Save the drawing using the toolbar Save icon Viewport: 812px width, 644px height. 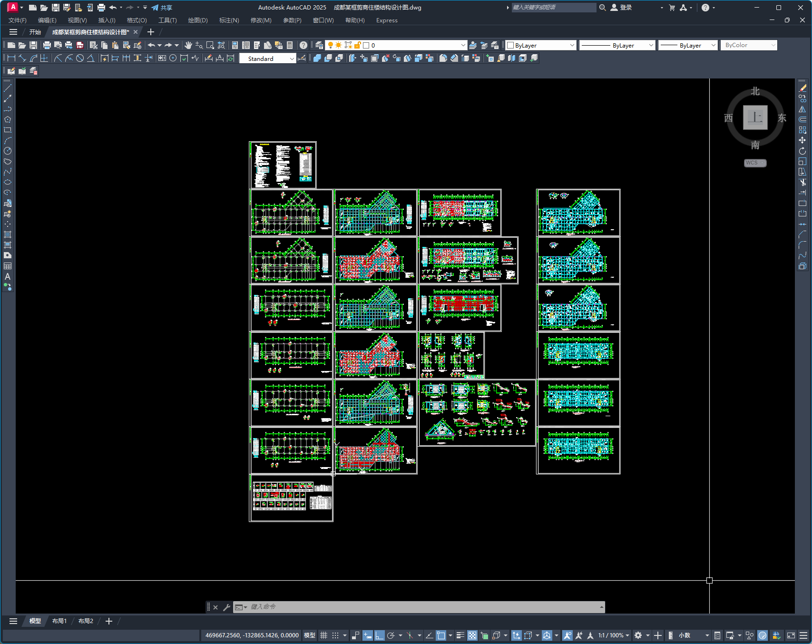coord(33,45)
